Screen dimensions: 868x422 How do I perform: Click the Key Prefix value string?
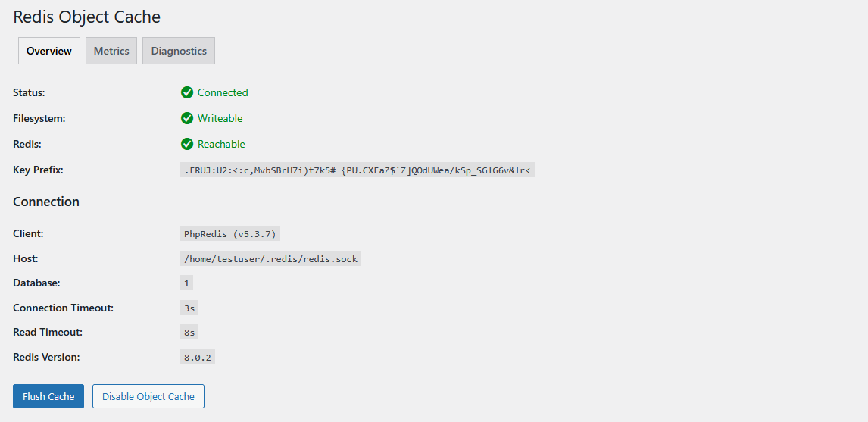click(x=358, y=170)
